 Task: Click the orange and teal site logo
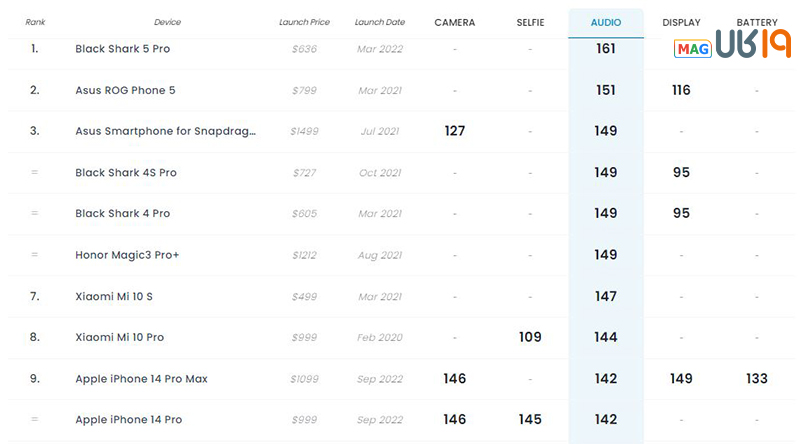coord(754,43)
